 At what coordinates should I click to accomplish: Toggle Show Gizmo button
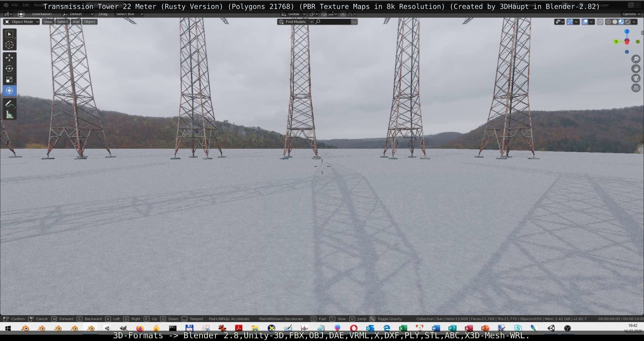pos(570,22)
